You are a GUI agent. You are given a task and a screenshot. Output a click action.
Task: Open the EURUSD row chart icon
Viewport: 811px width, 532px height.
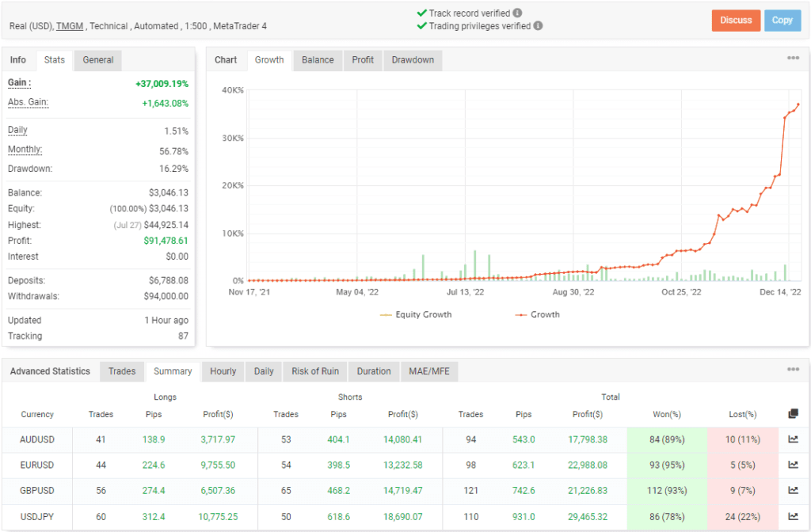(794, 465)
